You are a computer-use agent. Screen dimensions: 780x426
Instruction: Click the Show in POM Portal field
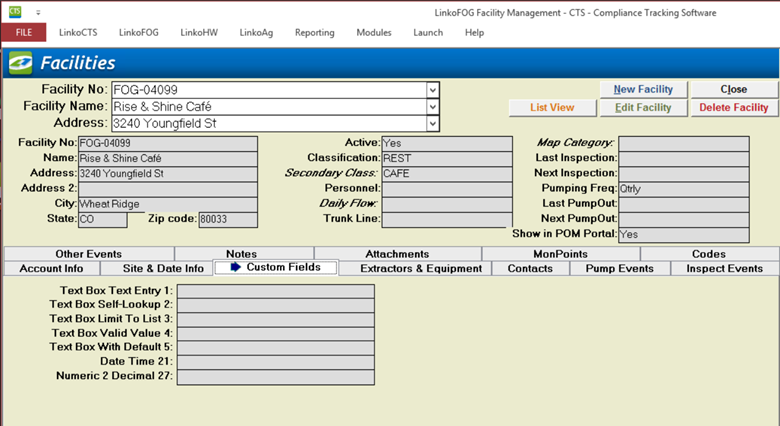click(x=684, y=234)
